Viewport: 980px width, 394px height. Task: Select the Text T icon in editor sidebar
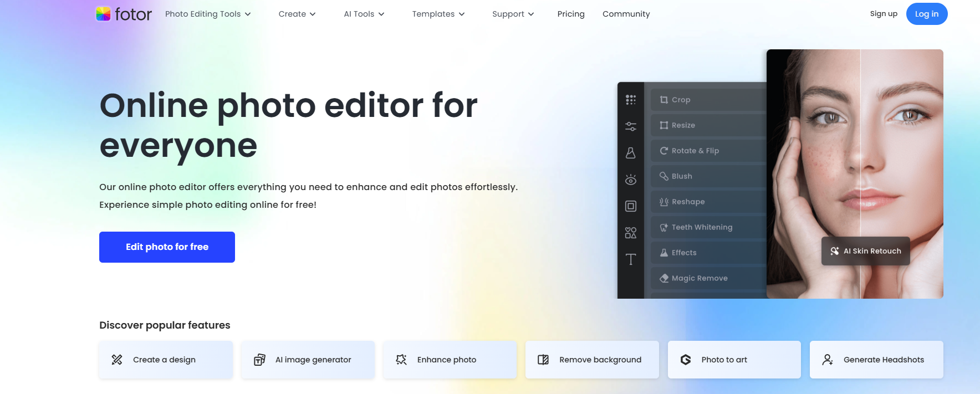click(631, 259)
